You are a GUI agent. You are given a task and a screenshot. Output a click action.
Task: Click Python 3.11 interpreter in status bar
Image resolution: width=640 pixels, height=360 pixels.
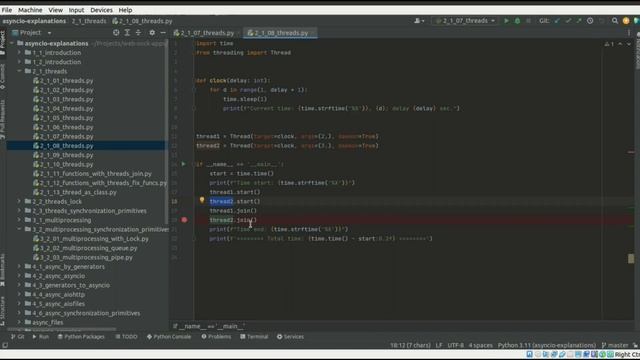point(547,345)
